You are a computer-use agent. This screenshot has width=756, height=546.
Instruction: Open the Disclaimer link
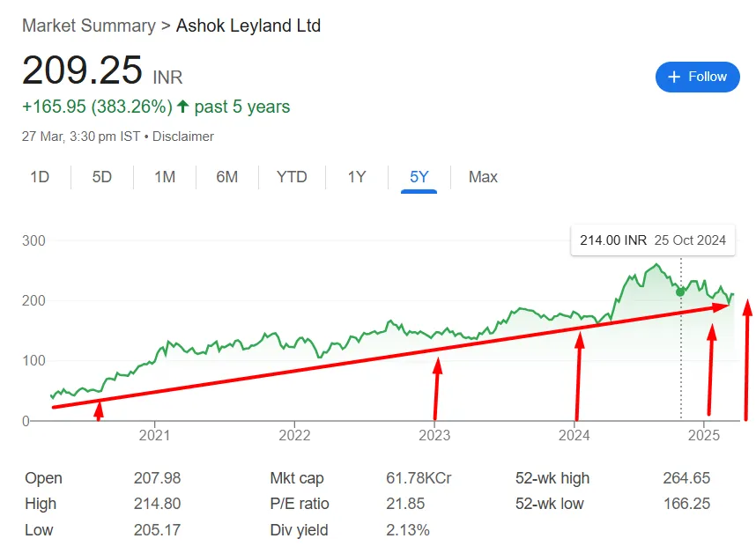tap(183, 136)
